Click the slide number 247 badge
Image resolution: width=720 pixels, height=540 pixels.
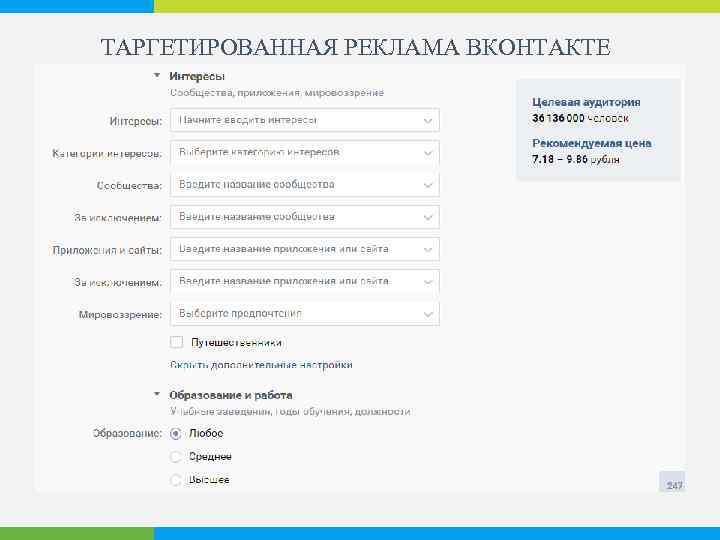tap(673, 483)
